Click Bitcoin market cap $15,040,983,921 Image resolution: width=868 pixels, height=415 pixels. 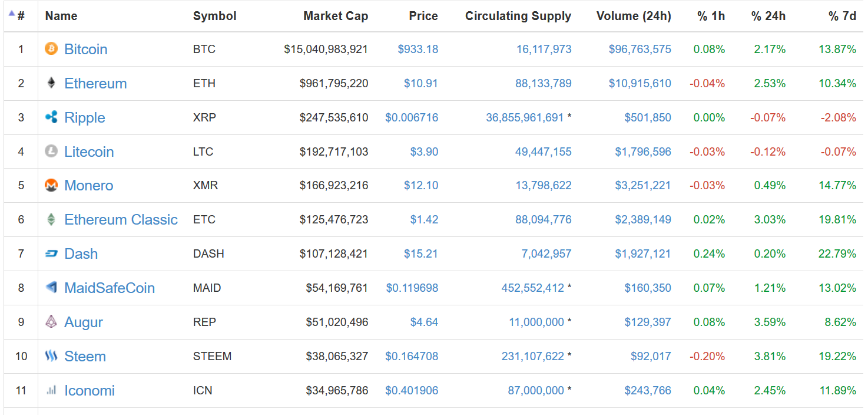click(326, 49)
